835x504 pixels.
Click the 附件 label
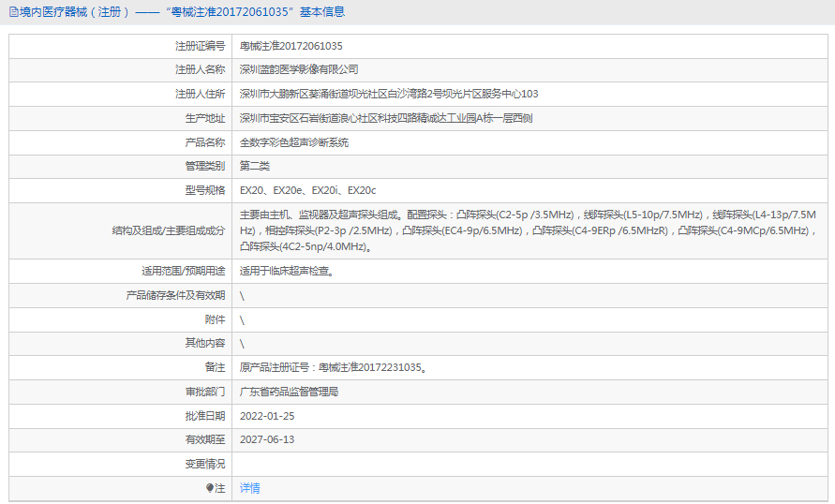(216, 319)
